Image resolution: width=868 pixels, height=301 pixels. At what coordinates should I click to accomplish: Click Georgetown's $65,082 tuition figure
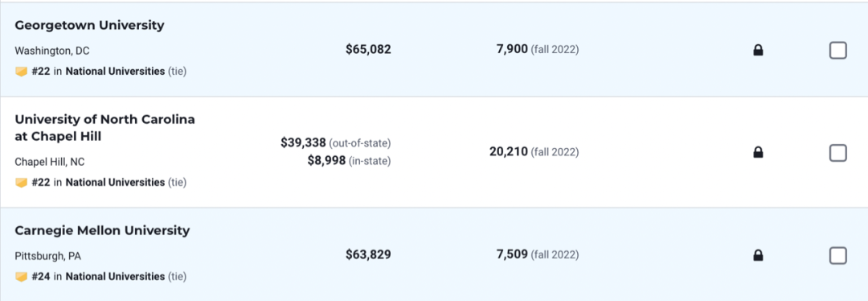[x=368, y=49]
